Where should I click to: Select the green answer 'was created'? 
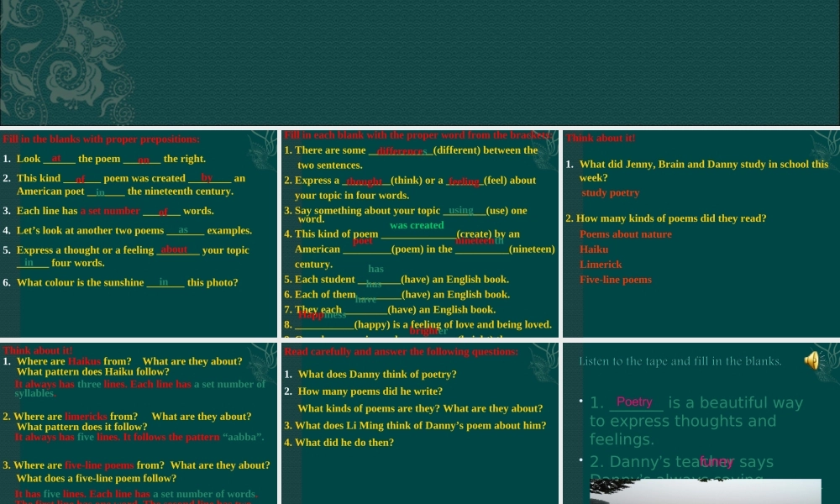(x=417, y=225)
